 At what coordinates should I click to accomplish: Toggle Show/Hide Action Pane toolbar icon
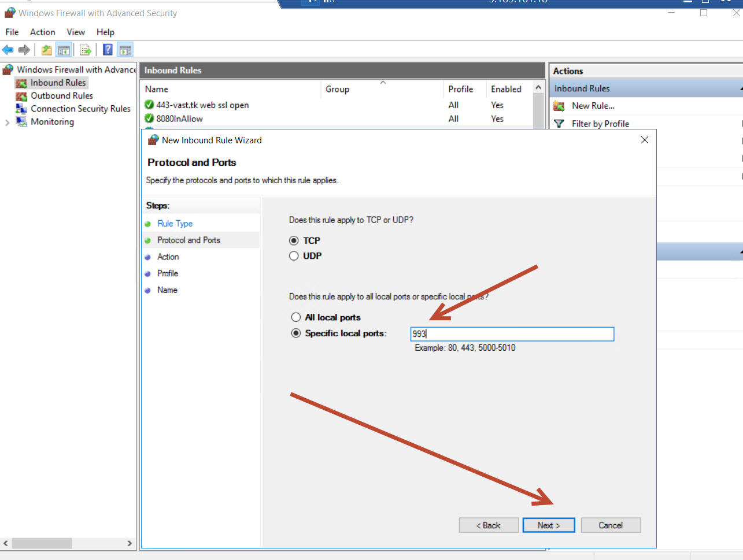coord(125,50)
